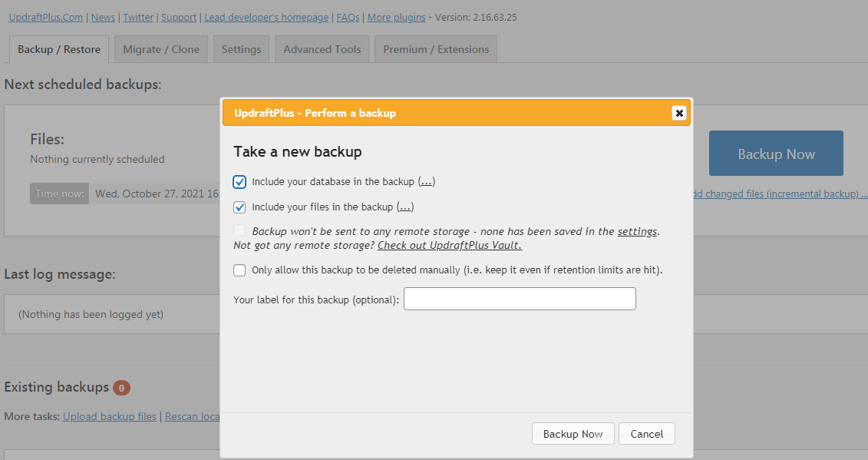Close the Perform a backup dialog

tap(679, 113)
